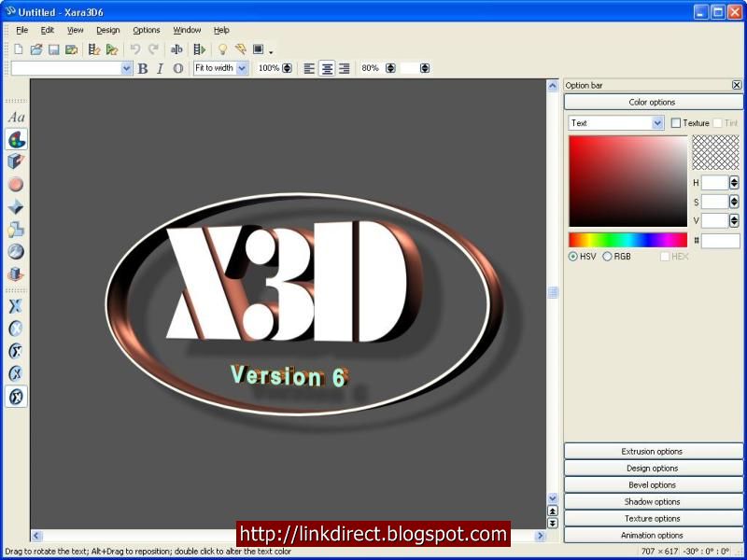747x560 pixels.
Task: Open texture options sphere icon
Action: (x=16, y=251)
